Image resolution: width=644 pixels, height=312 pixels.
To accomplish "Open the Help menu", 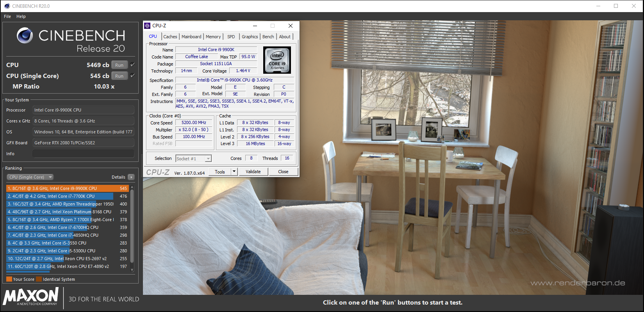I will point(21,16).
